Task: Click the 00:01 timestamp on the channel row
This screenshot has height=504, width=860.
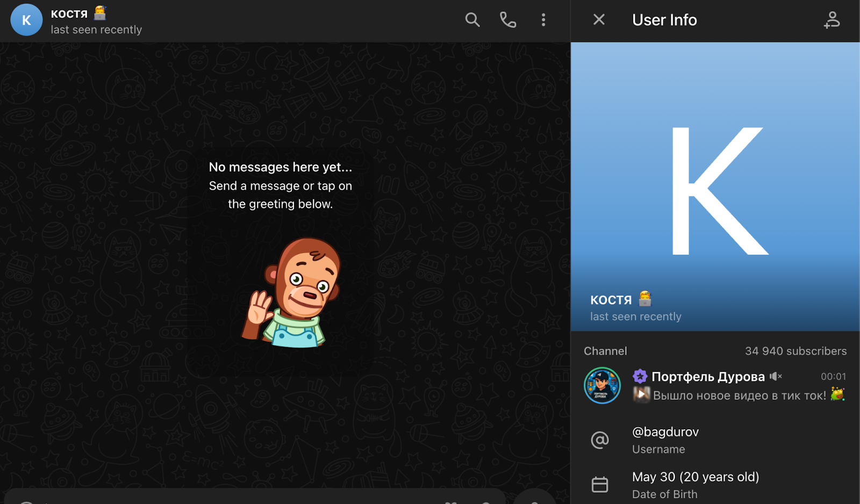Action: (833, 377)
